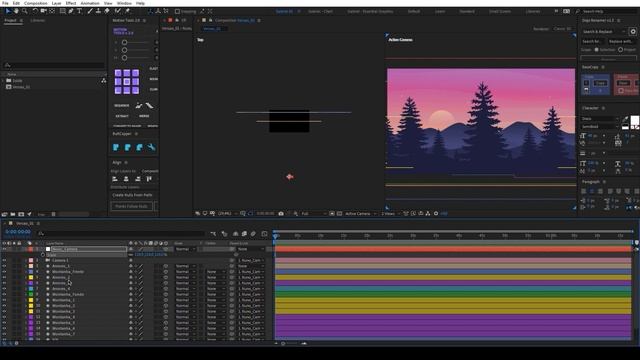
Task: Click the Graph Editor icon in timeline
Action: pyautogui.click(x=264, y=233)
